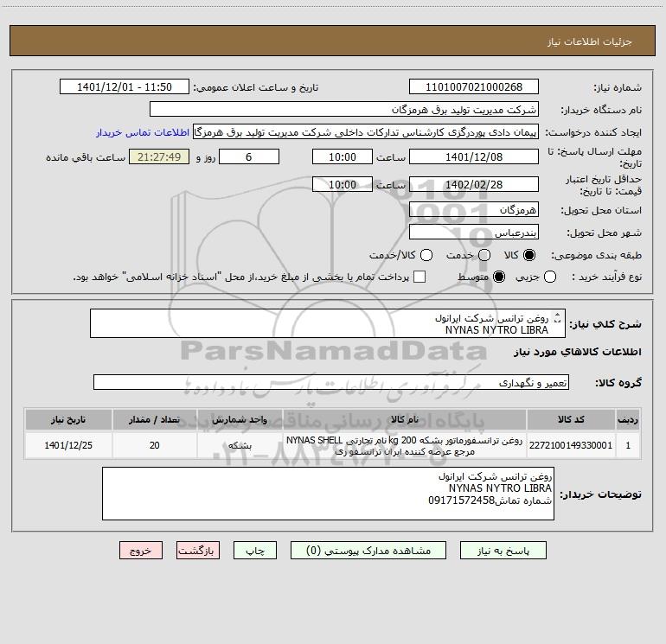Click the product name cell NYNAS SHELL

click(405, 445)
